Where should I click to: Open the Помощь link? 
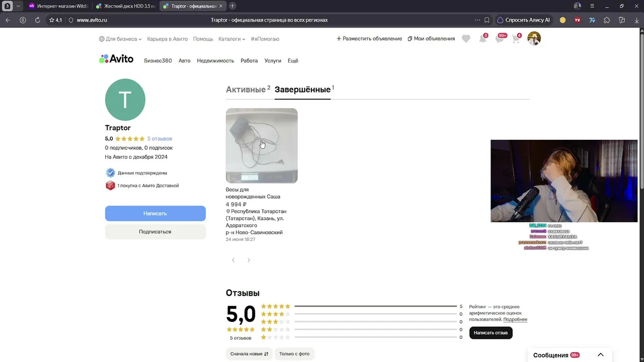tap(203, 39)
